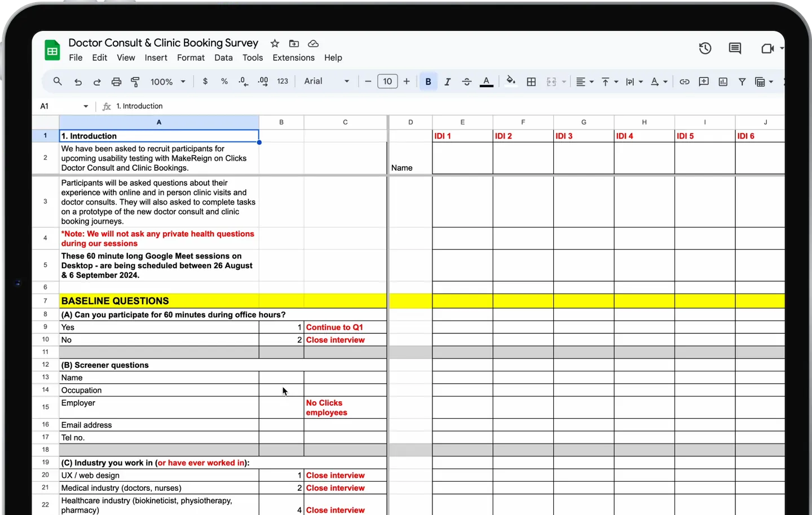This screenshot has width=812, height=515.
Task: Rename the Doctor Consult & Clinic Booking Survey title
Action: click(x=164, y=43)
